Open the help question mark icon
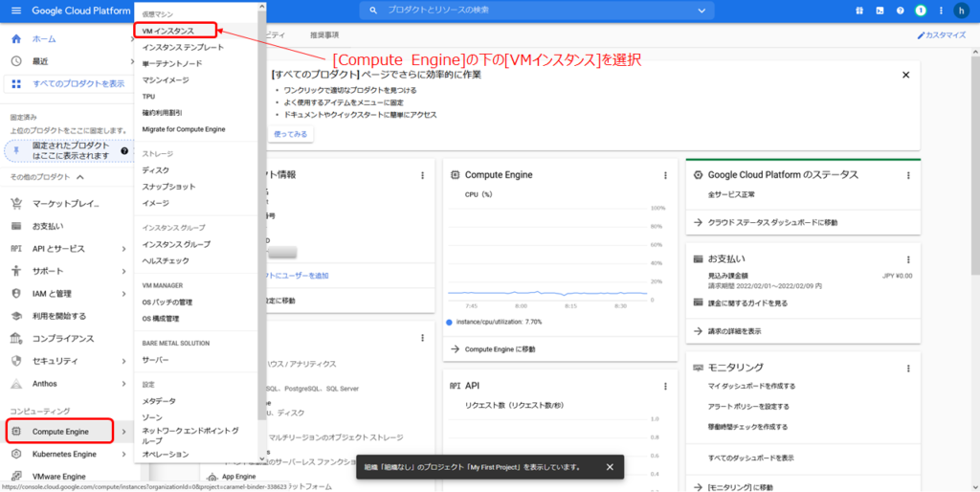 pyautogui.click(x=900, y=11)
